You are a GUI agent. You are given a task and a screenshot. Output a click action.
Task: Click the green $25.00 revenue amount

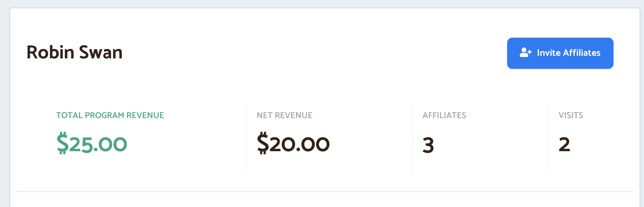coord(92,144)
